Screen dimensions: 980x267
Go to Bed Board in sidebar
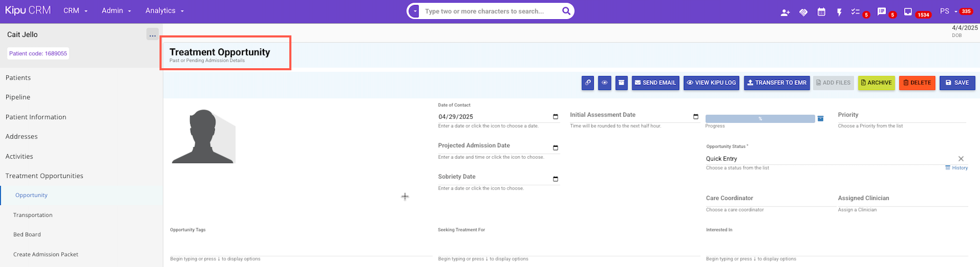click(x=27, y=235)
